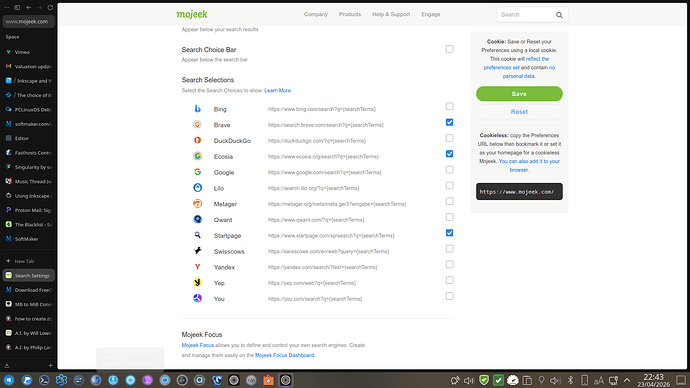Click the Yandex Y icon
Screen dimensions: 690x388
(x=198, y=267)
